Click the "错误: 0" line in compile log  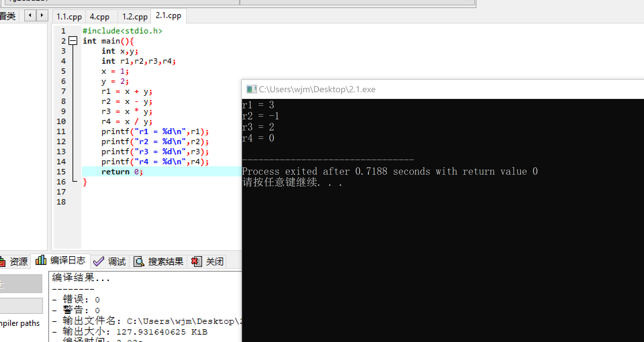click(x=76, y=299)
